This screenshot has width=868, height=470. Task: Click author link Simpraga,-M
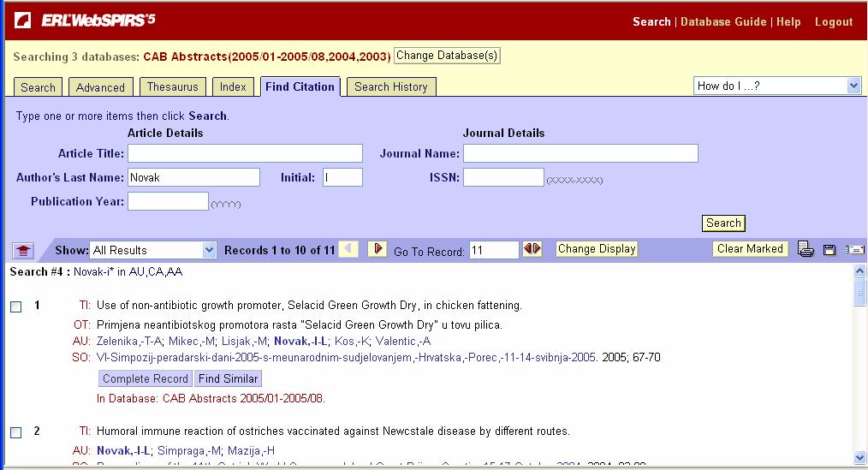tap(189, 450)
